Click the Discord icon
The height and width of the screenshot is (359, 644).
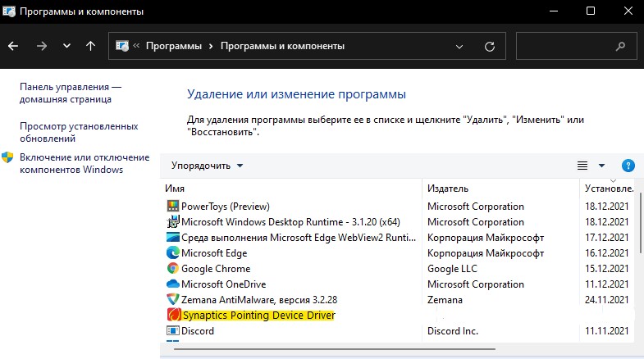[173, 330]
